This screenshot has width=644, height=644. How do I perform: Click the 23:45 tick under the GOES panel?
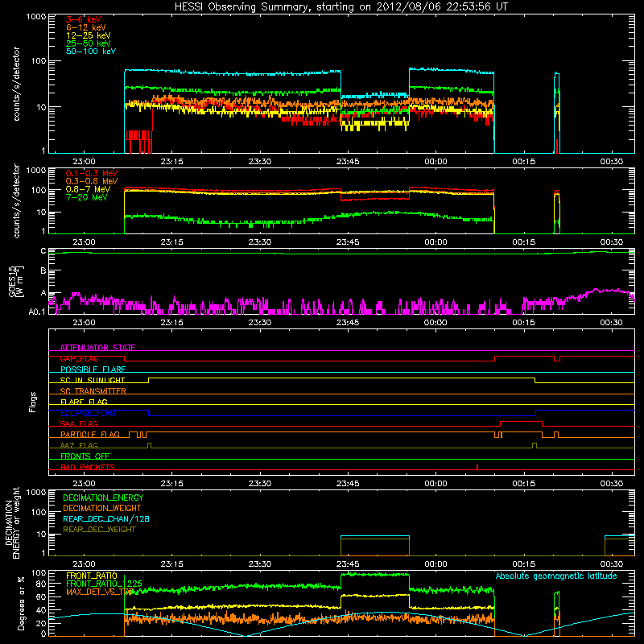pos(348,323)
